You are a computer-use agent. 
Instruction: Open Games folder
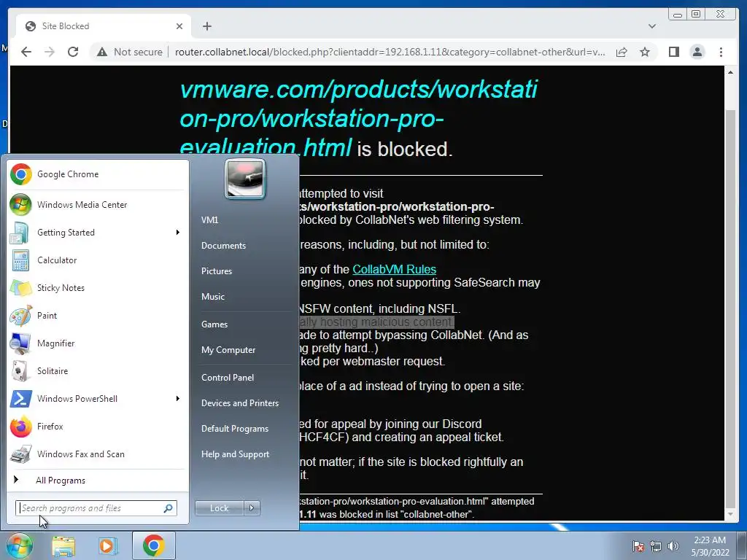click(x=214, y=324)
